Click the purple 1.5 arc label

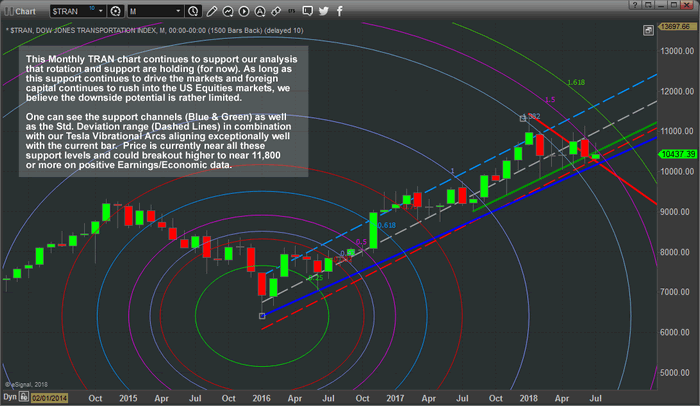(550, 100)
